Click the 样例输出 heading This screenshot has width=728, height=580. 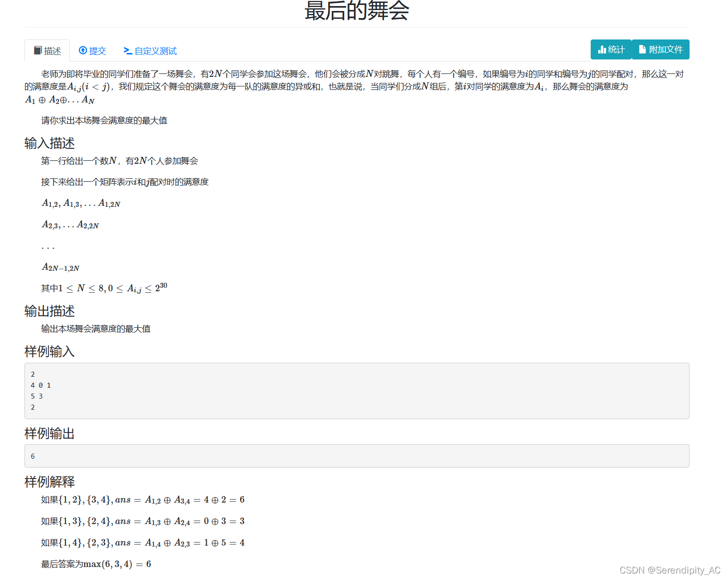tap(49, 434)
